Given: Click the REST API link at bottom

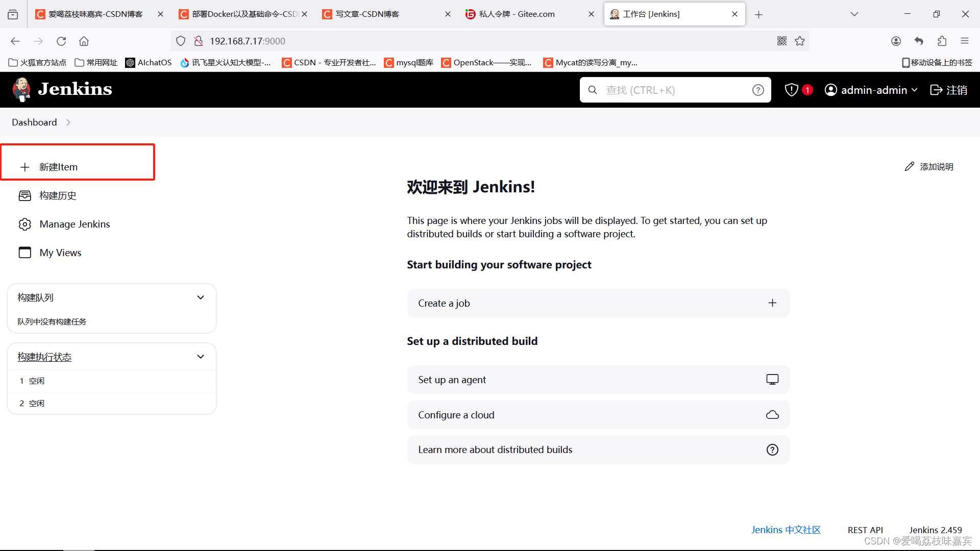Looking at the screenshot, I should [x=864, y=530].
